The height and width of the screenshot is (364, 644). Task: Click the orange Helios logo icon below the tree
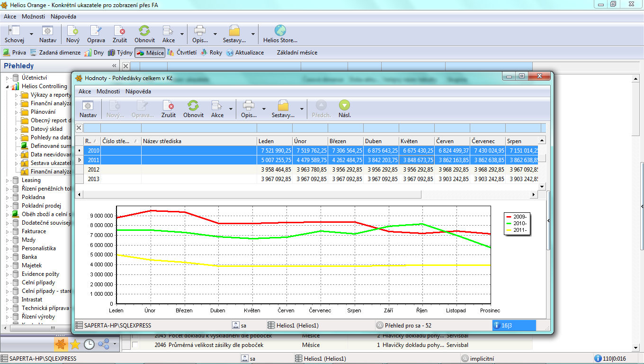[x=61, y=344]
